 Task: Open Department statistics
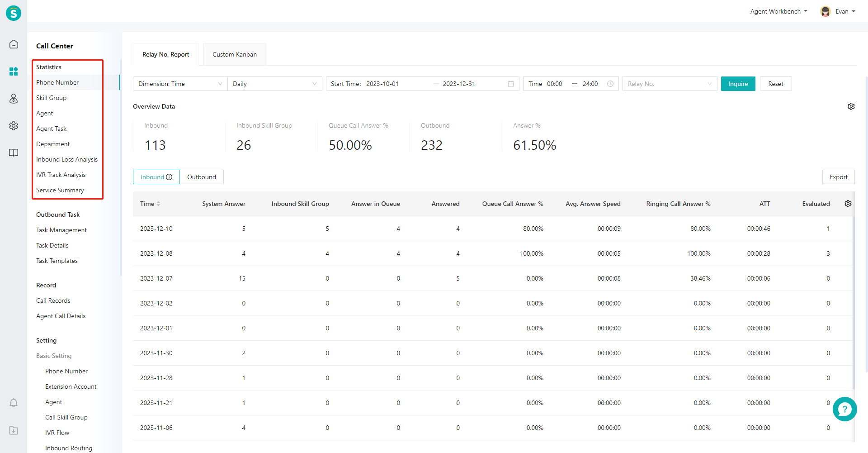pyautogui.click(x=53, y=144)
